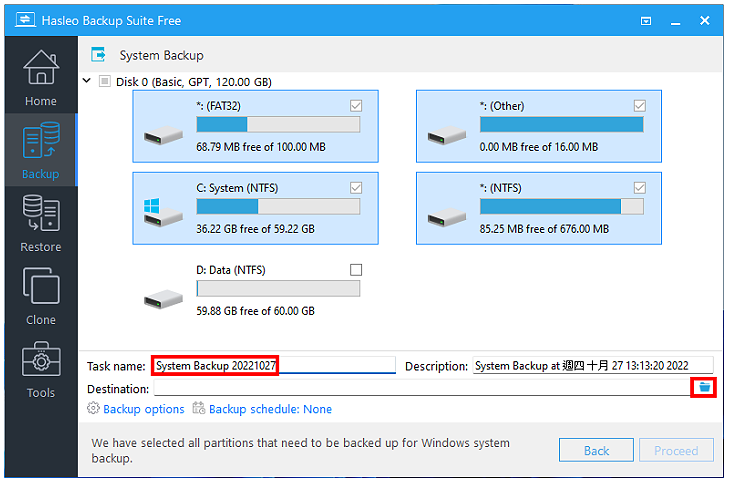Open Backup options link
Image resolution: width=730 pixels, height=483 pixels.
[x=144, y=409]
